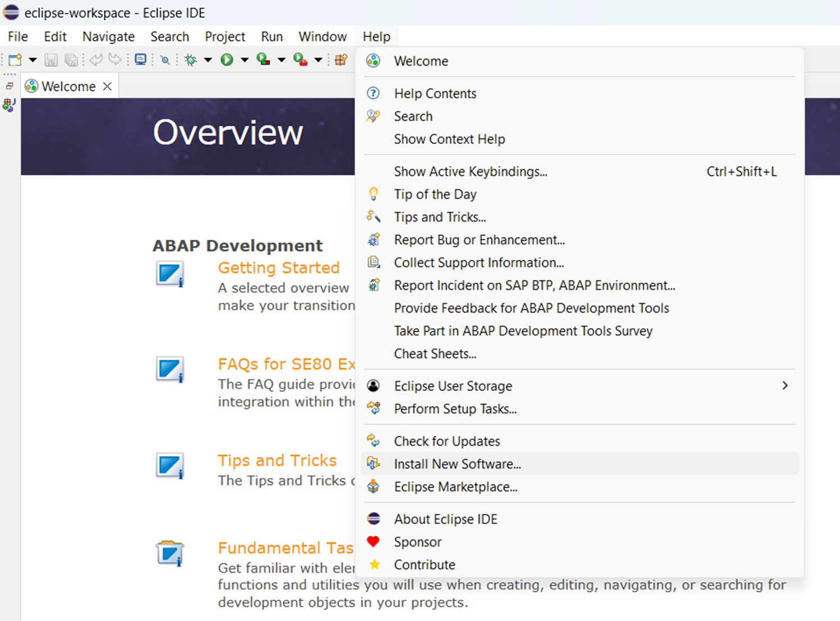Click the Coverage run toolbar icon

click(263, 59)
